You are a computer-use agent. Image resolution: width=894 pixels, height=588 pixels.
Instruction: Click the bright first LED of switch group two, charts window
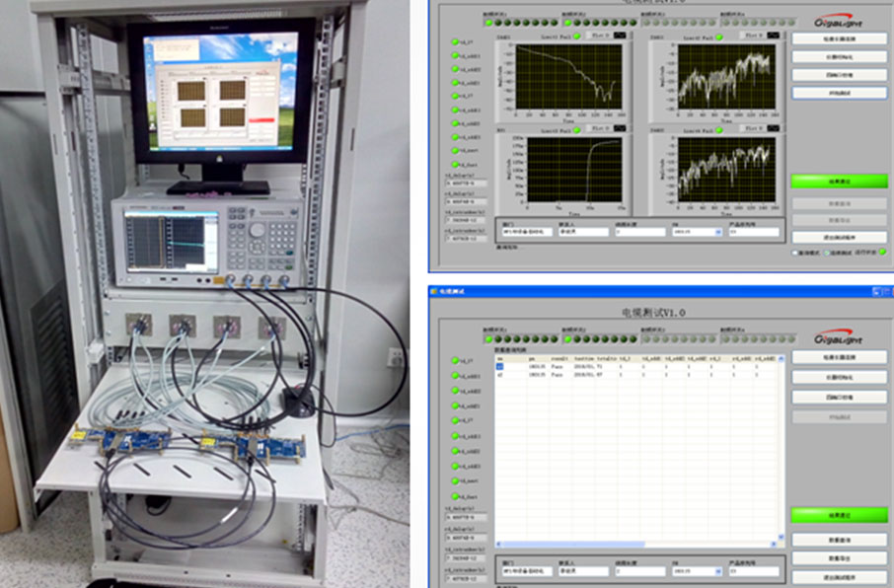point(568,23)
